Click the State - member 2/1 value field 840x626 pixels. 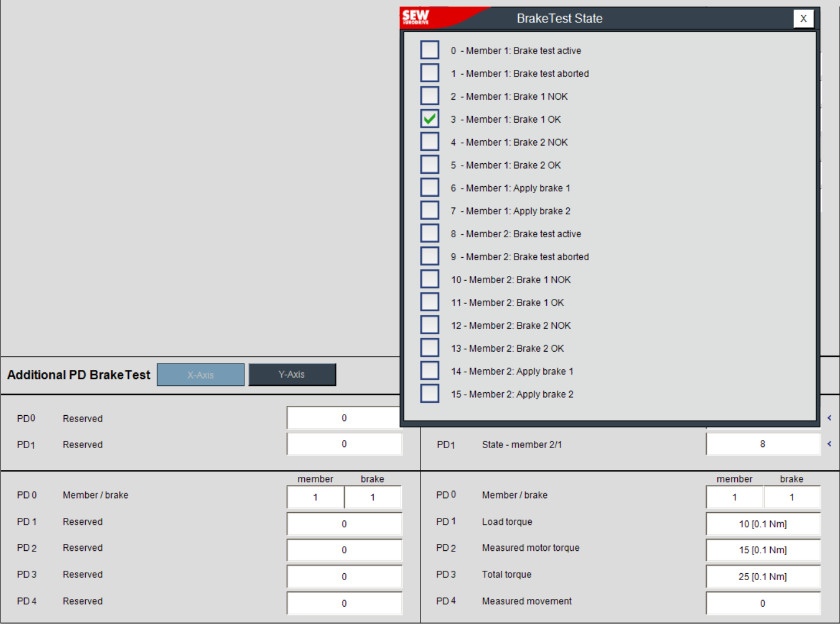762,444
